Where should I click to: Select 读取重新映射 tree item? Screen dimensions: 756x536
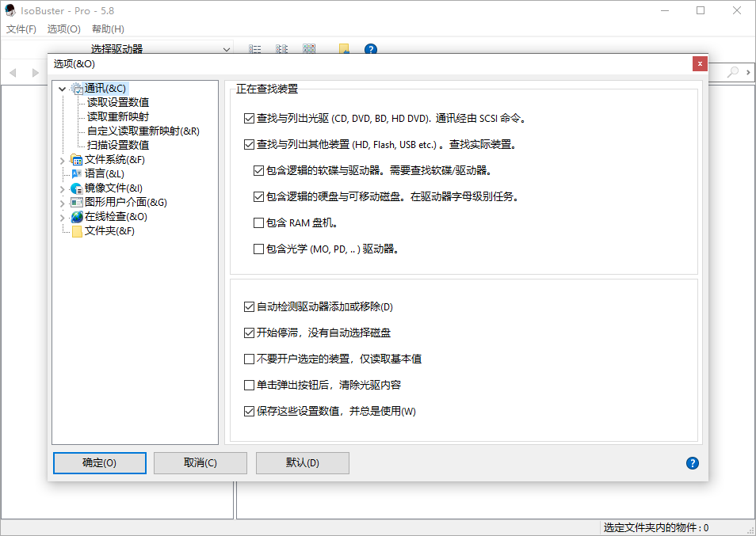[118, 116]
